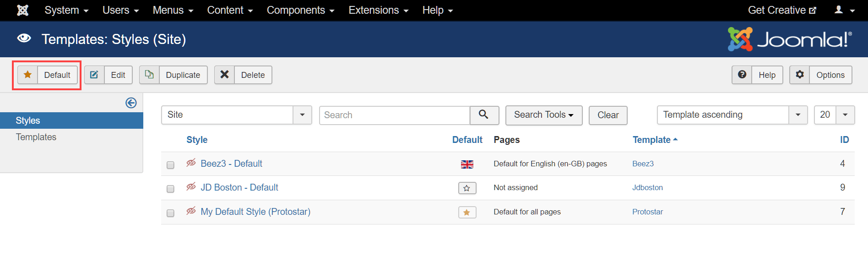Viewport: 868px width, 279px height.
Task: Sort by the Default column header
Action: 467,140
